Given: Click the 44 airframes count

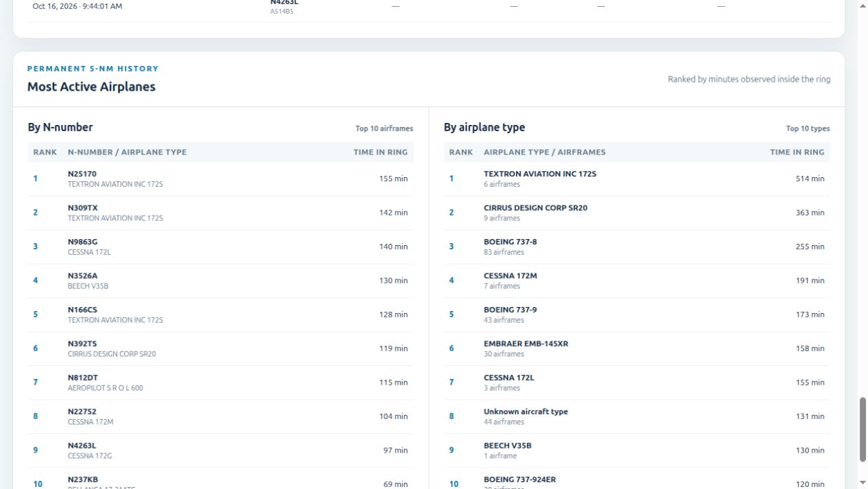Looking at the screenshot, I should pos(504,422).
